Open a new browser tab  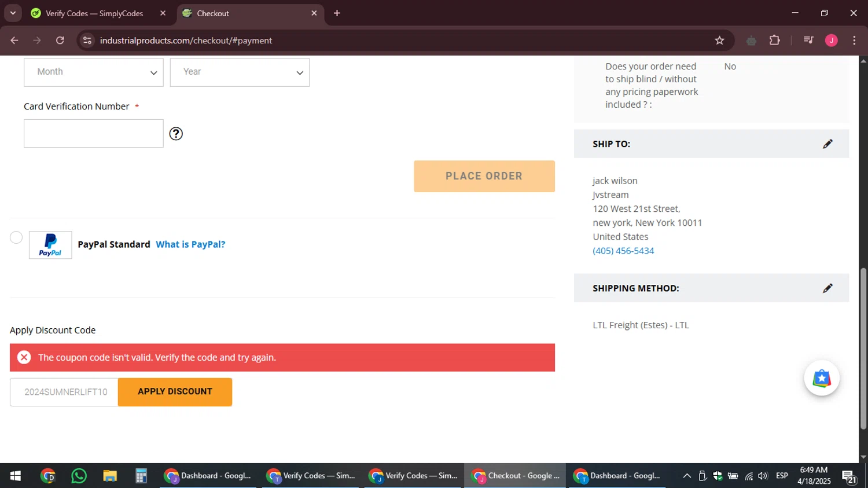tap(337, 13)
